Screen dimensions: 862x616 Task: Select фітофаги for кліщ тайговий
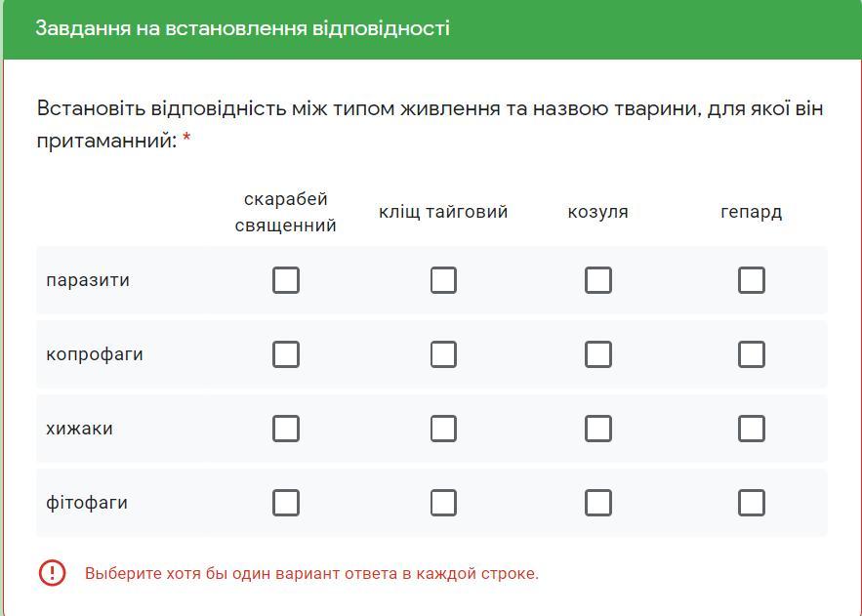443,503
